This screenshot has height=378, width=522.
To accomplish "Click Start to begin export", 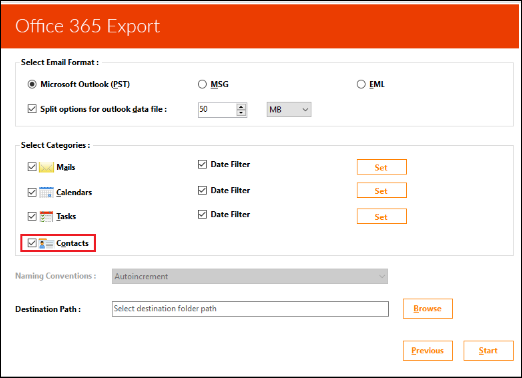I will 488,351.
